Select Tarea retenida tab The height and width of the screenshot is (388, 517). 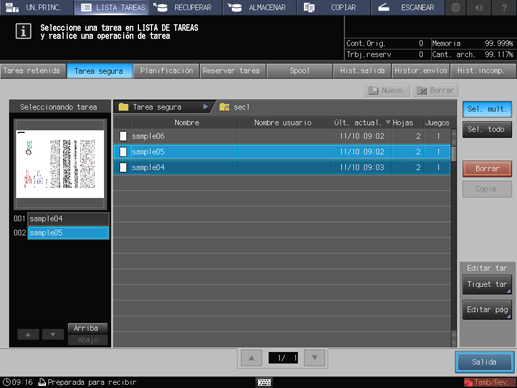(32, 71)
